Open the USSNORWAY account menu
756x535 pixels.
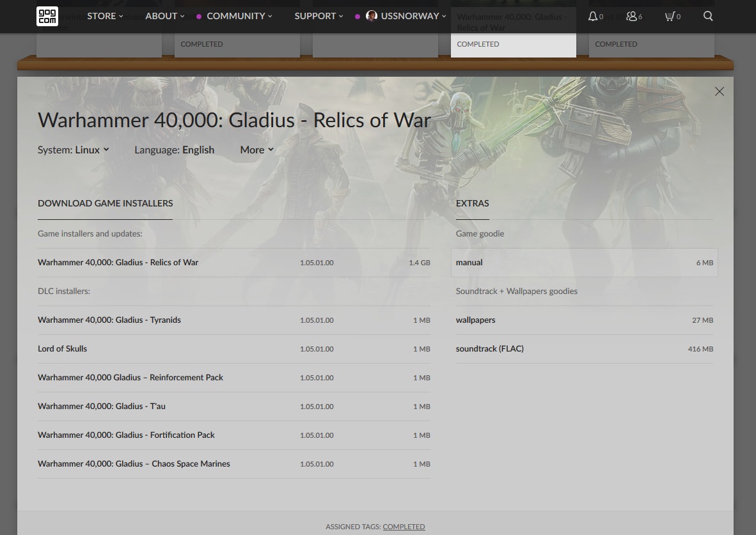pyautogui.click(x=413, y=16)
